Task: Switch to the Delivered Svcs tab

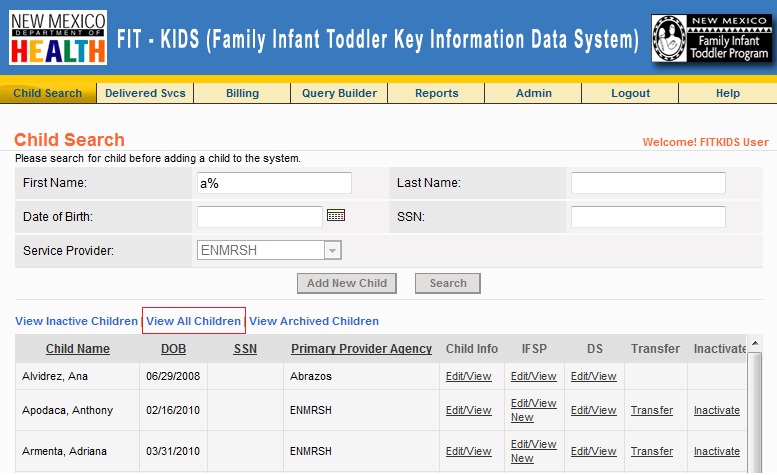Action: pos(145,93)
